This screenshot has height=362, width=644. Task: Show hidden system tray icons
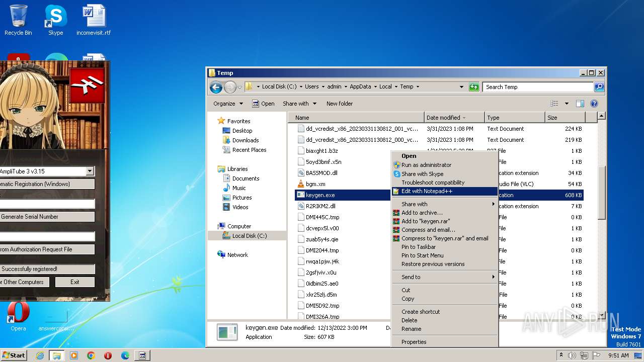pos(561,355)
